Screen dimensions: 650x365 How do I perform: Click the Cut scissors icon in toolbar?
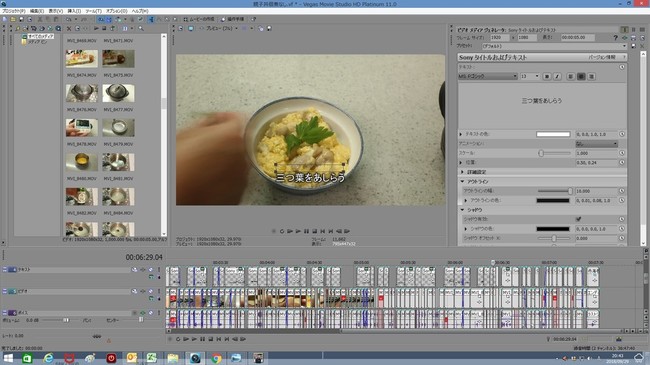40,19
